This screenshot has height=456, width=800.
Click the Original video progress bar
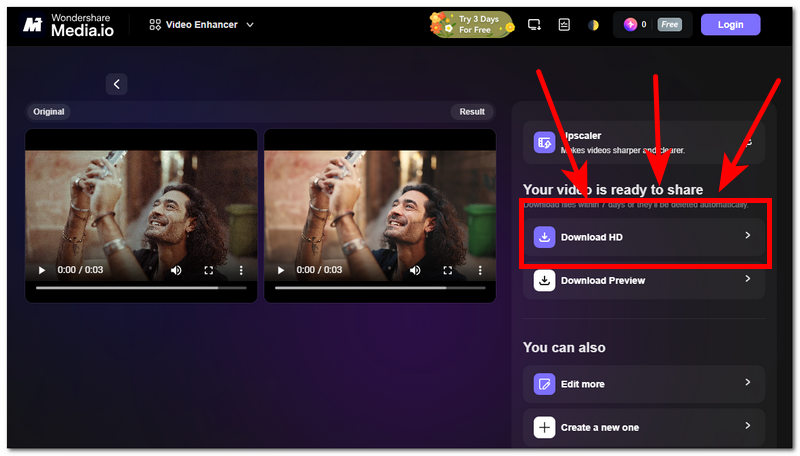[141, 288]
